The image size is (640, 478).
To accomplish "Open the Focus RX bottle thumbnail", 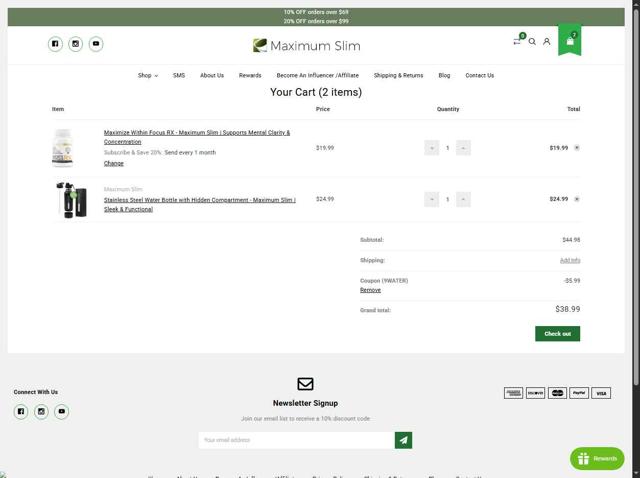I will click(x=62, y=148).
